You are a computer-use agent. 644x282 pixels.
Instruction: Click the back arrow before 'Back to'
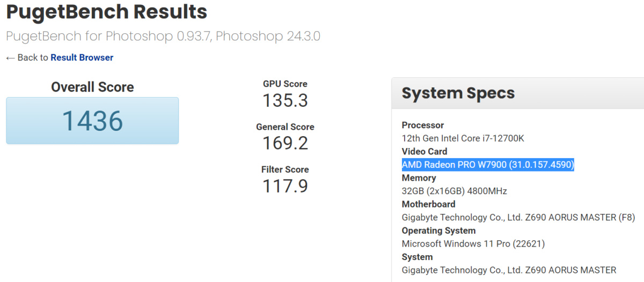(x=10, y=57)
